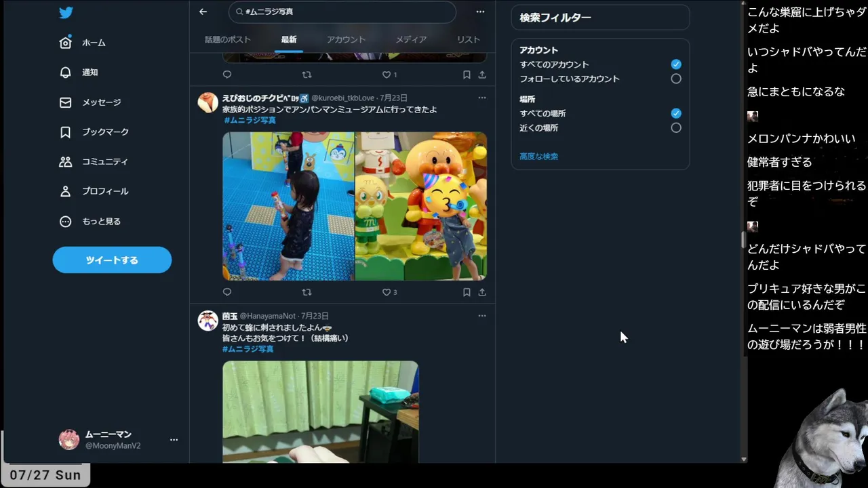Switch to リスト tab

tap(468, 39)
